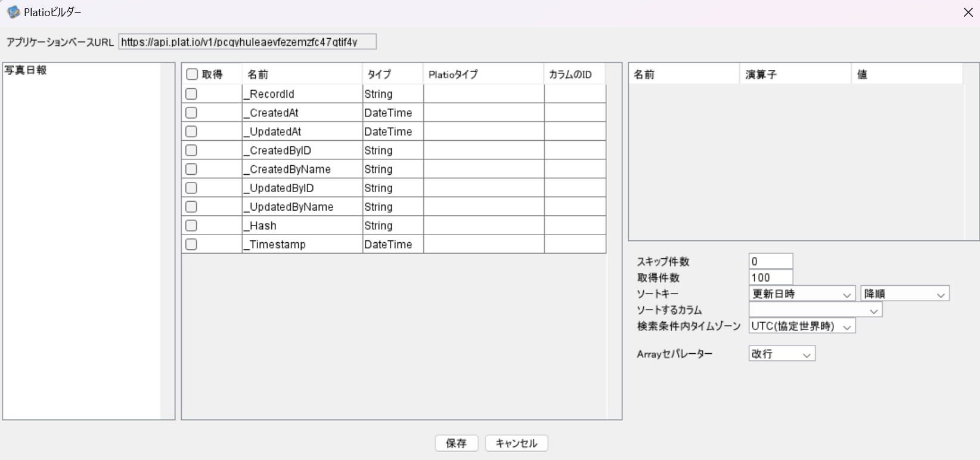This screenshot has height=460, width=980.
Task: Click the 値 column header
Action: pos(907,75)
